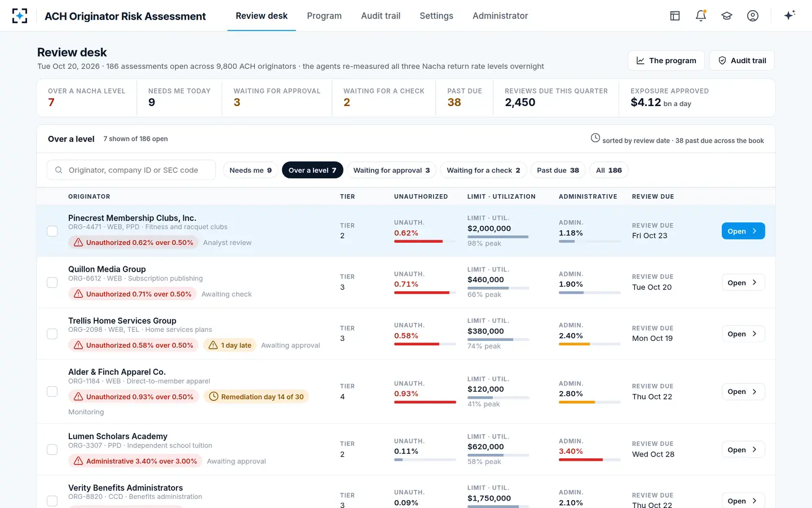Click the 'Audit trail' button with shield icon

coord(742,60)
